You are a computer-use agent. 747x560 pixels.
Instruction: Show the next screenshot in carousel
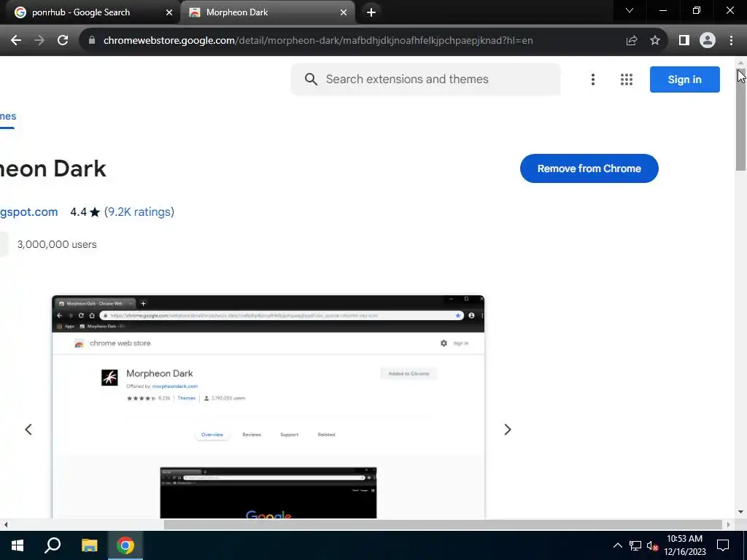click(x=508, y=429)
